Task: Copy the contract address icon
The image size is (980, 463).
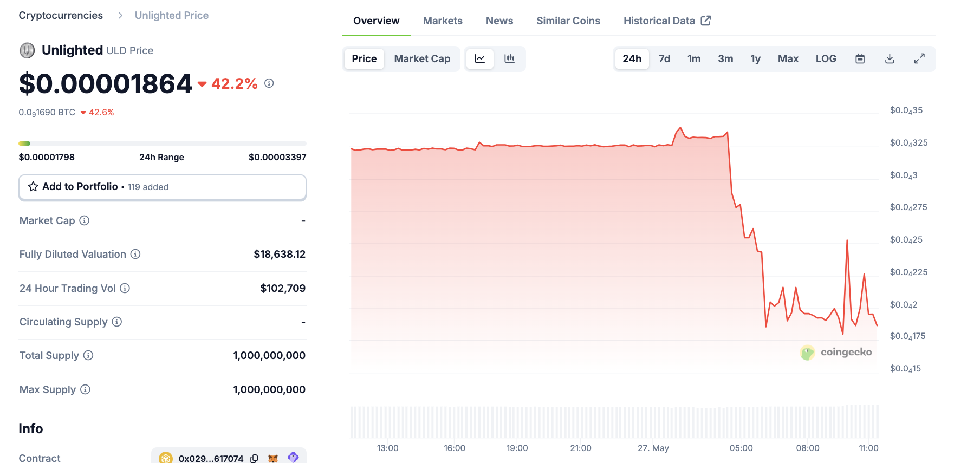Action: [x=254, y=458]
